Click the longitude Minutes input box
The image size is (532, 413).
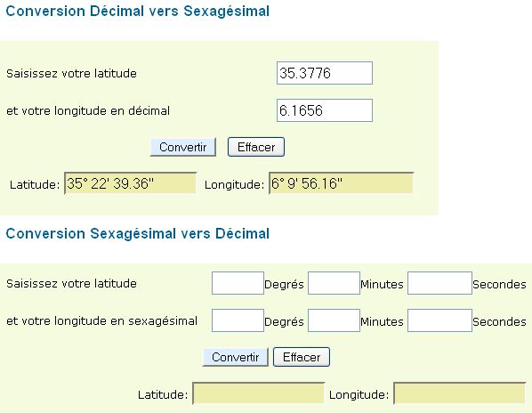(334, 320)
